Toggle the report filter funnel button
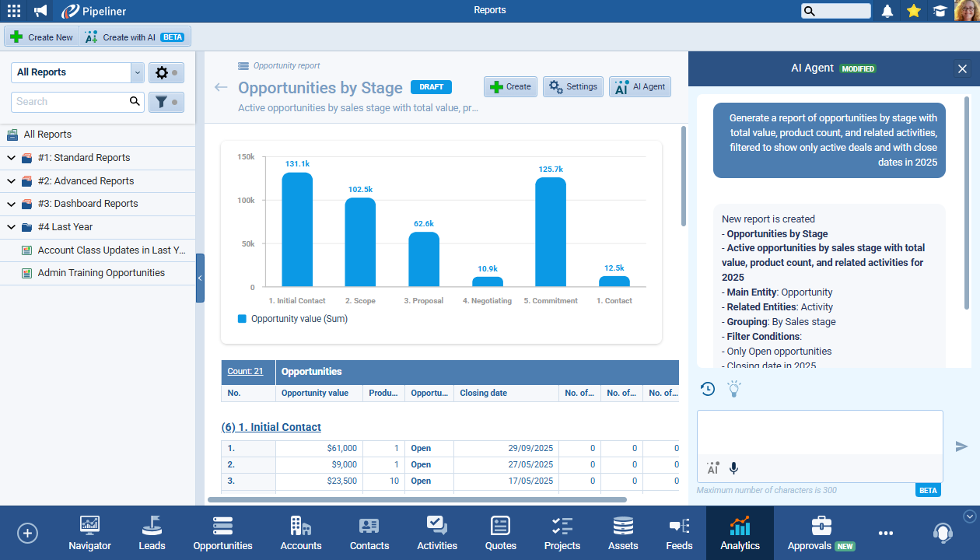 pyautogui.click(x=166, y=102)
